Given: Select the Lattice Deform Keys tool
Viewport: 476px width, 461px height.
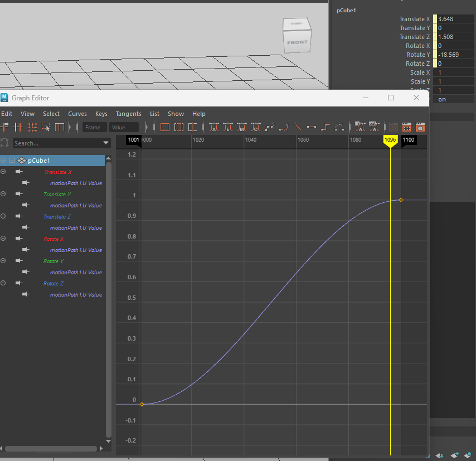Looking at the screenshot, I should pos(32,128).
